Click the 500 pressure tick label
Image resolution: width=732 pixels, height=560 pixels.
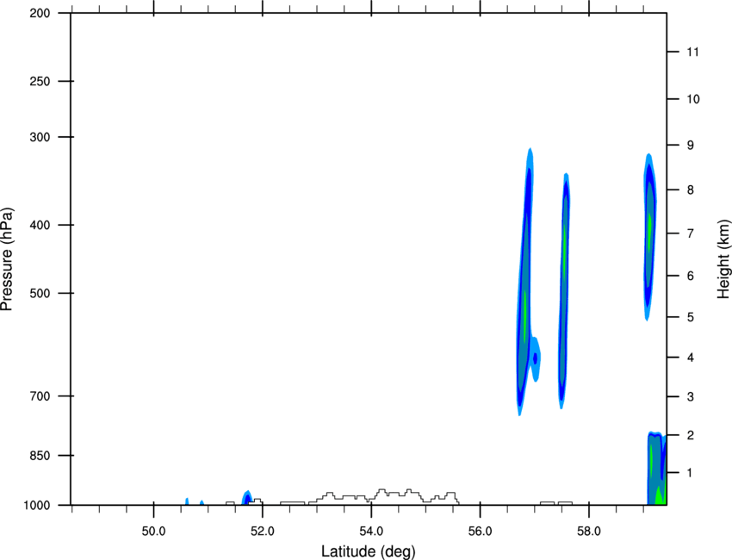(40, 293)
